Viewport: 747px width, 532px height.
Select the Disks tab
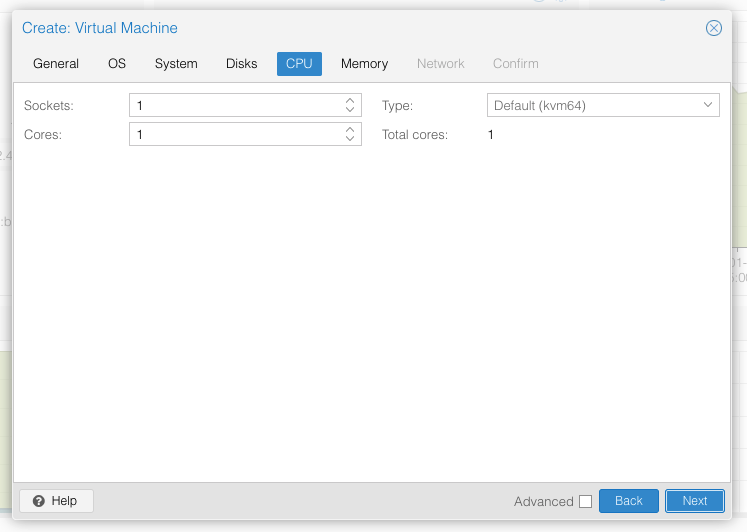tap(242, 64)
